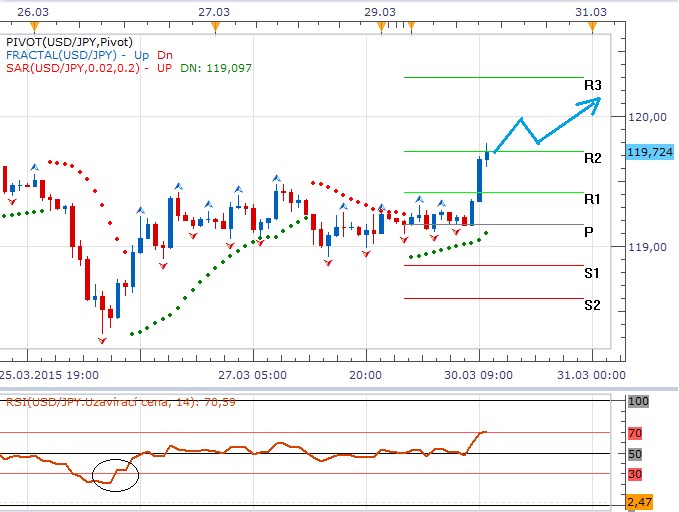This screenshot has width=679, height=512.
Task: Click the RSI 30 oversold level tag
Action: [635, 473]
